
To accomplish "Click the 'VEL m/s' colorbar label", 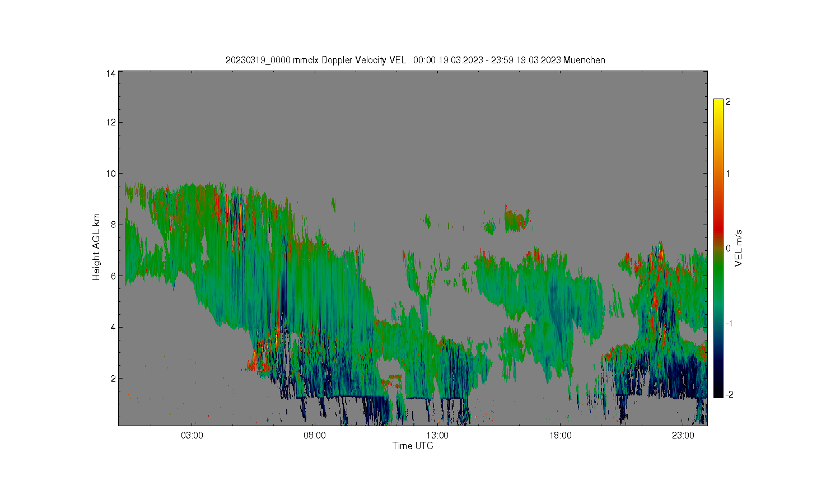I will 739,248.
